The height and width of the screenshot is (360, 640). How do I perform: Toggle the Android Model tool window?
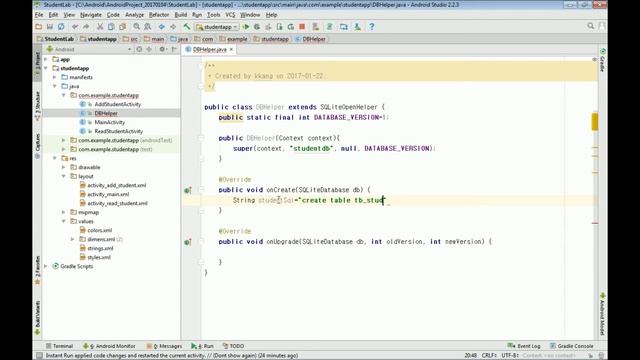pos(602,314)
